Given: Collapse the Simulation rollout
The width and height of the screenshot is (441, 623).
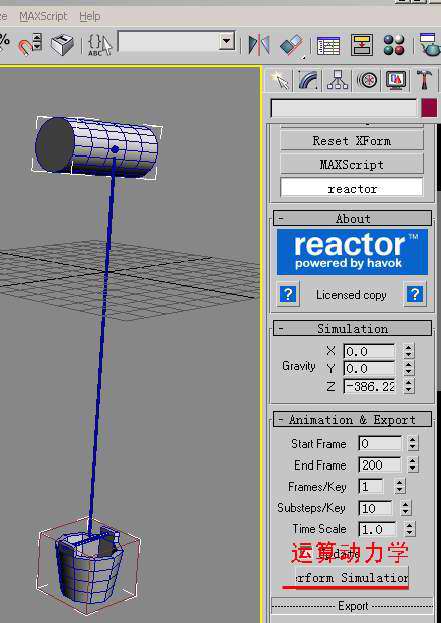Looking at the screenshot, I should click(x=352, y=329).
